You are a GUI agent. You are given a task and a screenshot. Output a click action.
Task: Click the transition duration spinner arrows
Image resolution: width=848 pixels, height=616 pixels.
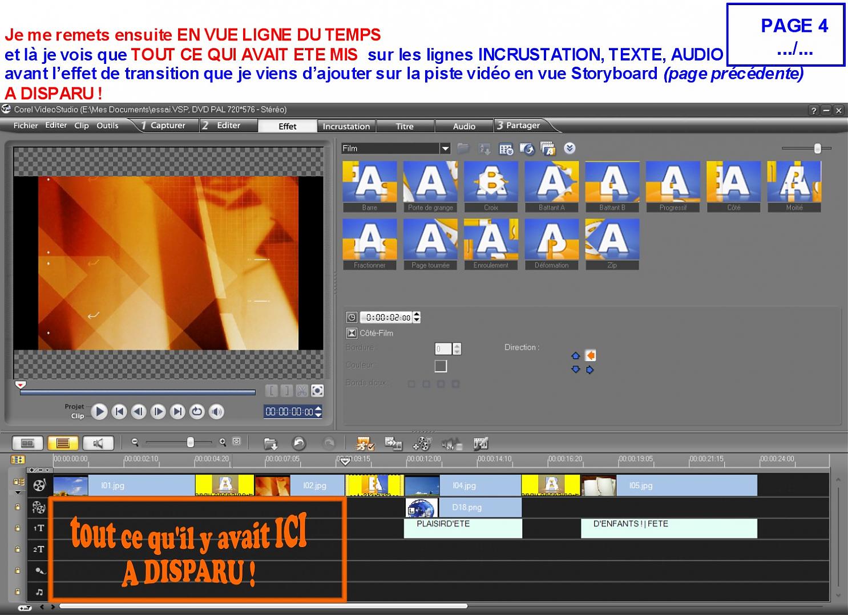tap(417, 317)
